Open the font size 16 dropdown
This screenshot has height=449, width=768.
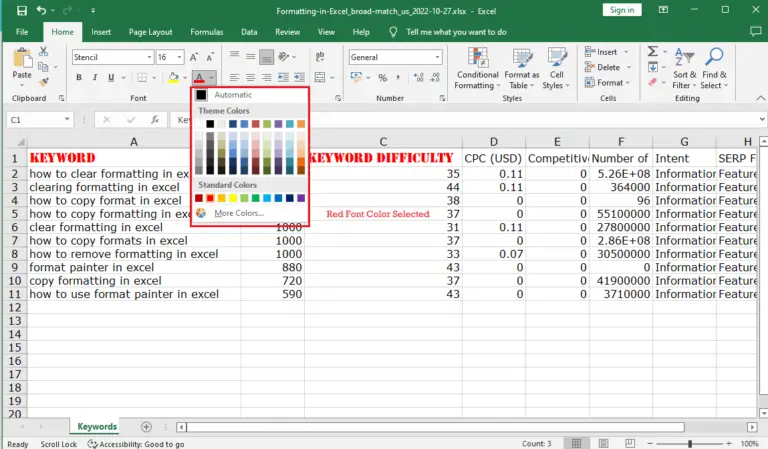(x=179, y=57)
